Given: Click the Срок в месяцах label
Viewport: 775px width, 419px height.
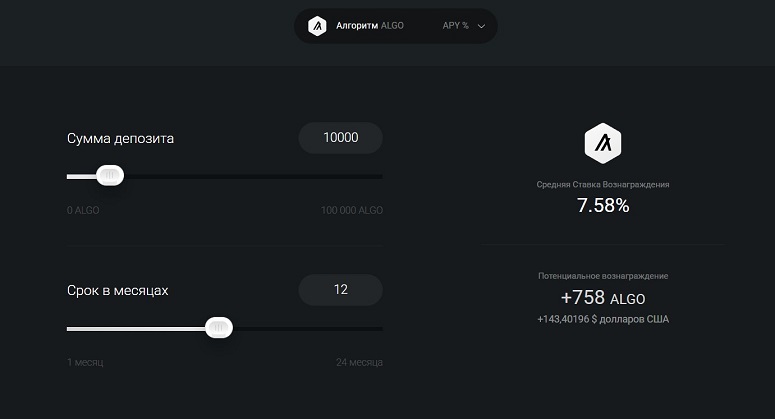Looking at the screenshot, I should point(118,291).
